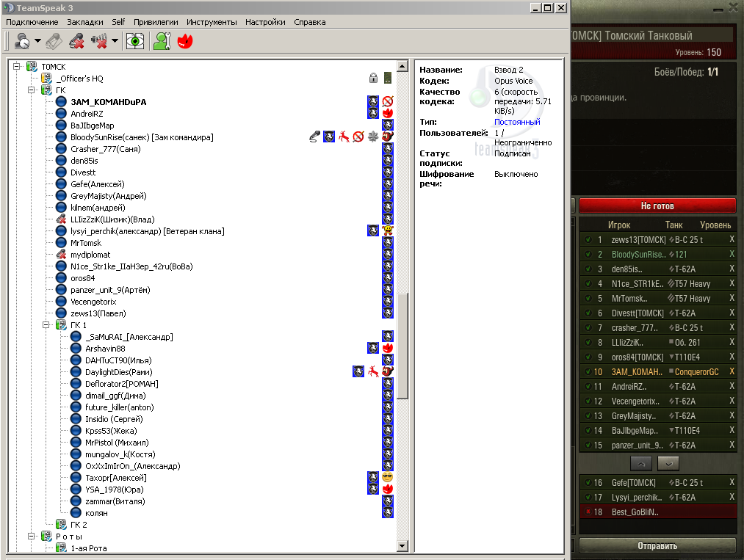Screen dimensions: 744x560
Task: Click the Танк column header in game window
Action: [673, 225]
